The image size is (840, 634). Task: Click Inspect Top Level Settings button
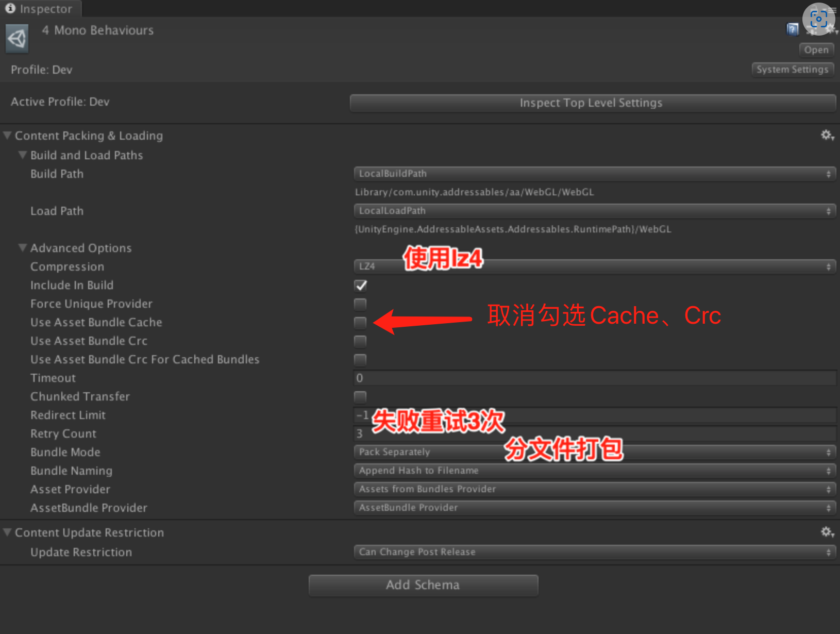(592, 103)
